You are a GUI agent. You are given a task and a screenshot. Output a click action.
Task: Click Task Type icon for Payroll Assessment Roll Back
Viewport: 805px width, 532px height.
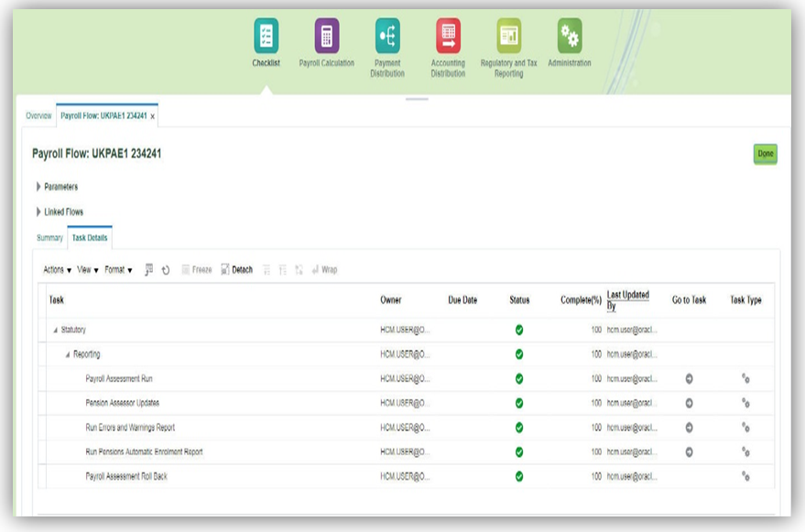click(x=745, y=476)
